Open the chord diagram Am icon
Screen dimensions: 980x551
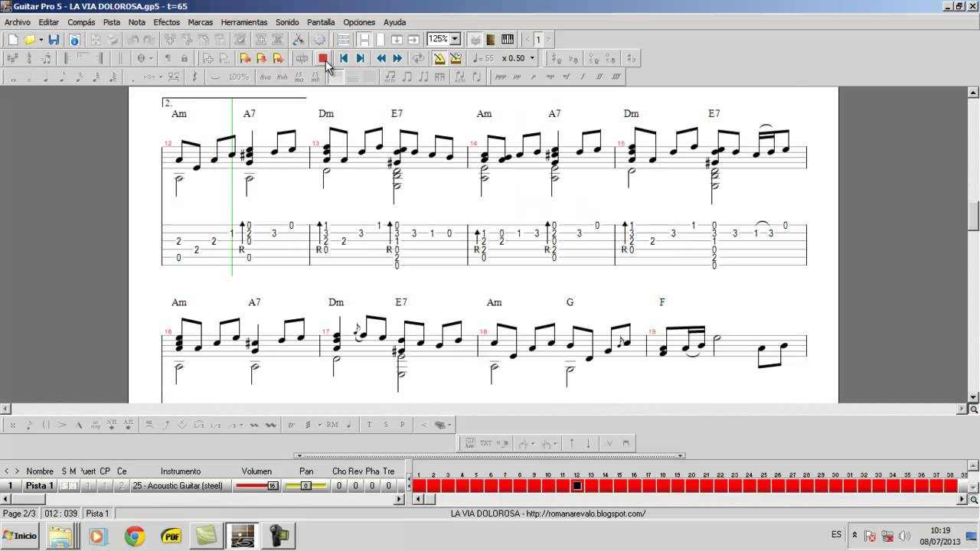(x=469, y=443)
